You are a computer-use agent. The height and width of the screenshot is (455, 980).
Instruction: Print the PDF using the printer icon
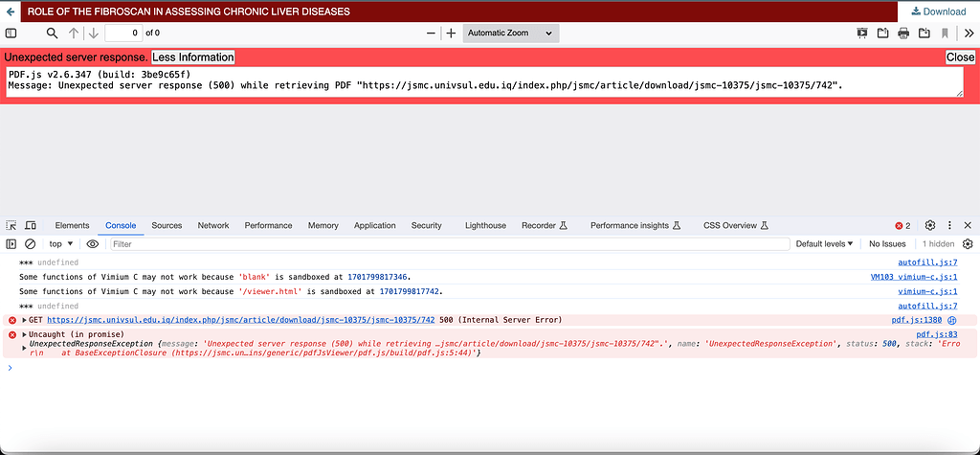pos(903,34)
